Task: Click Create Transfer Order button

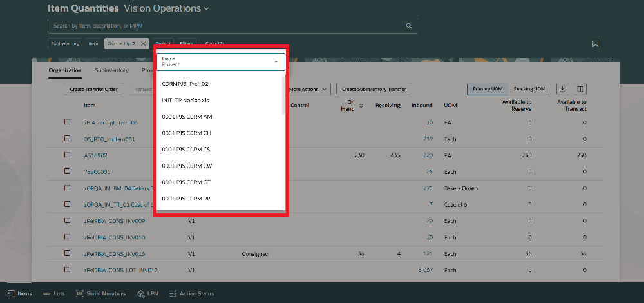Action: [x=93, y=89]
